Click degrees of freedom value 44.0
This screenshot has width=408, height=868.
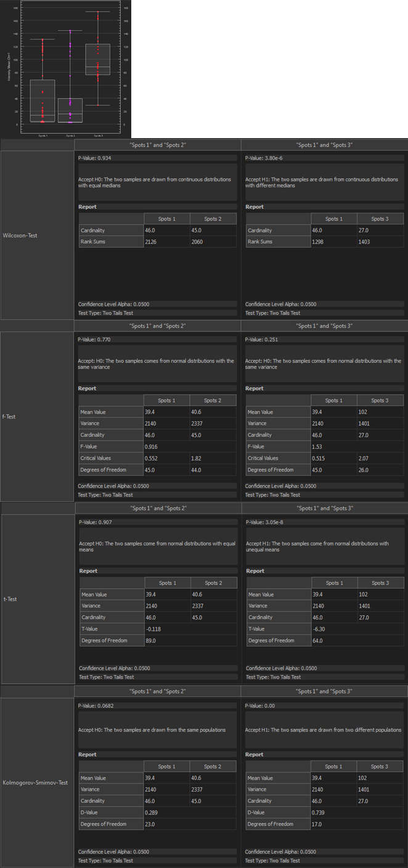[213, 470]
